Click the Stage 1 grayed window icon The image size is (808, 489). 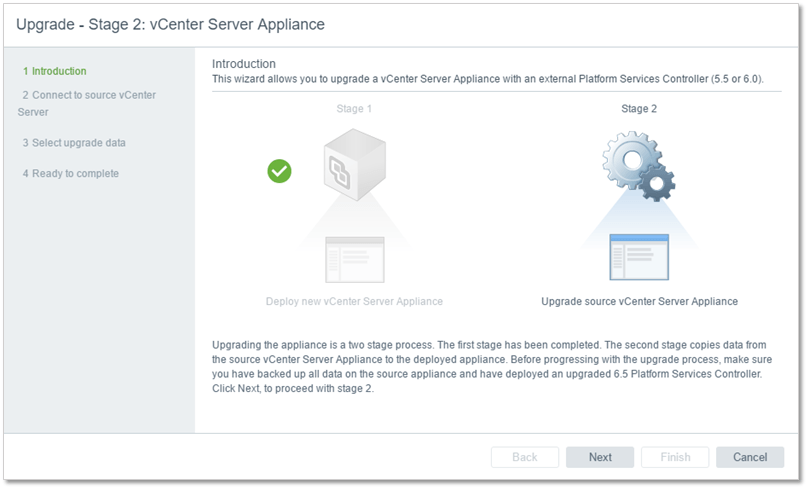[x=355, y=259]
